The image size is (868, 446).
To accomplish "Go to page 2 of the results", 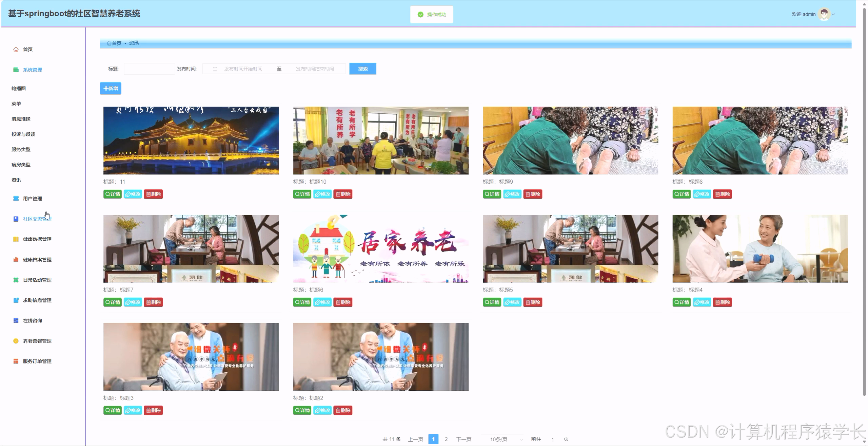I will point(446,439).
